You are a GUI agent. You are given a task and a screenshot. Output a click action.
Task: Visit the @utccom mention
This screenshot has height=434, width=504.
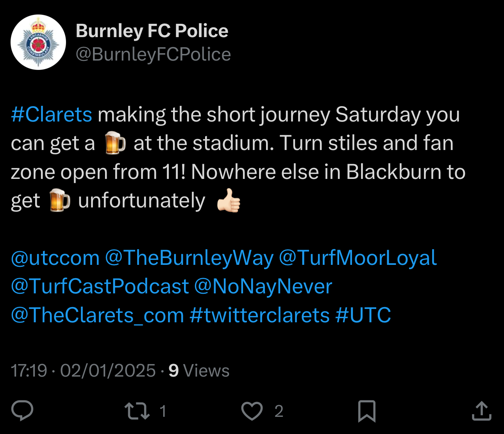point(55,258)
